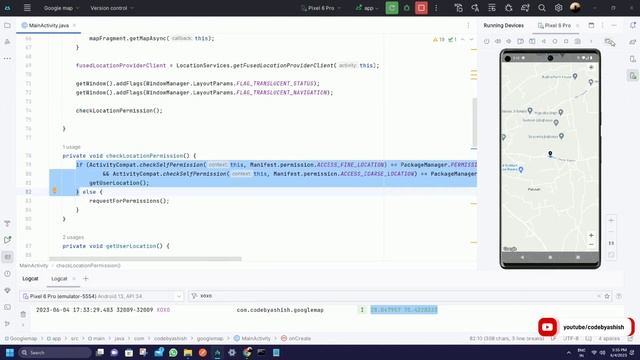Click the highlighted coordinates in Logcat message

[404, 310]
